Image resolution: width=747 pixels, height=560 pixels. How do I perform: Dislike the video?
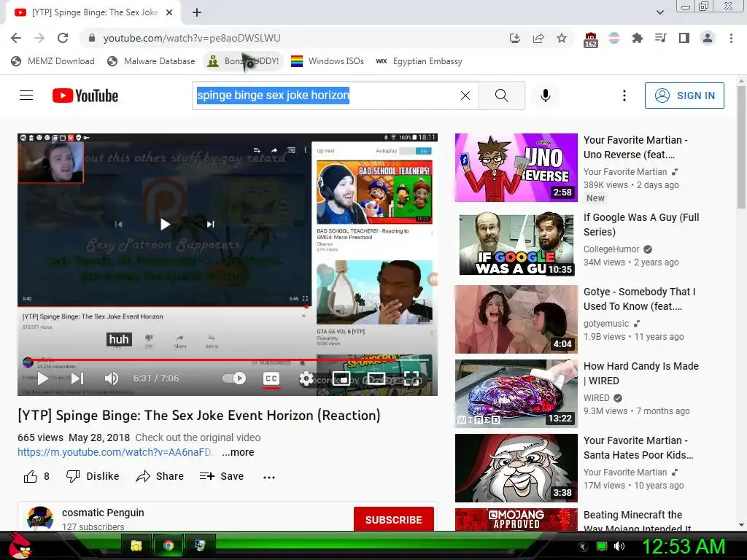[93, 477]
